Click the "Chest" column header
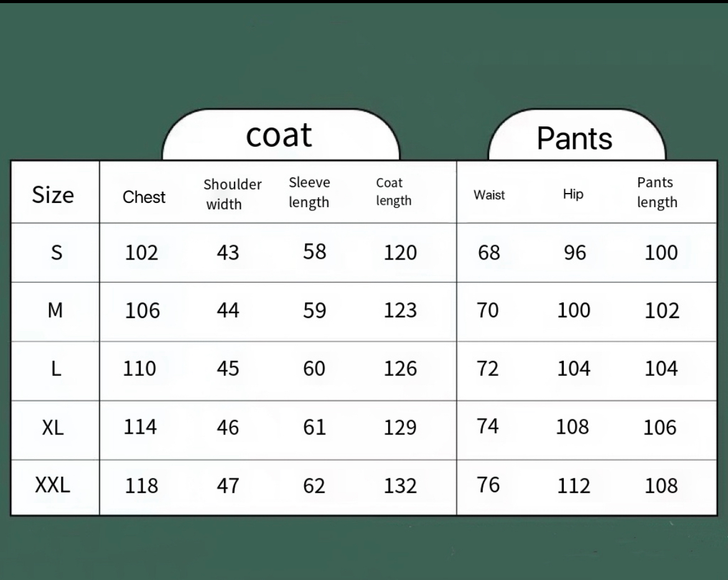 [144, 197]
